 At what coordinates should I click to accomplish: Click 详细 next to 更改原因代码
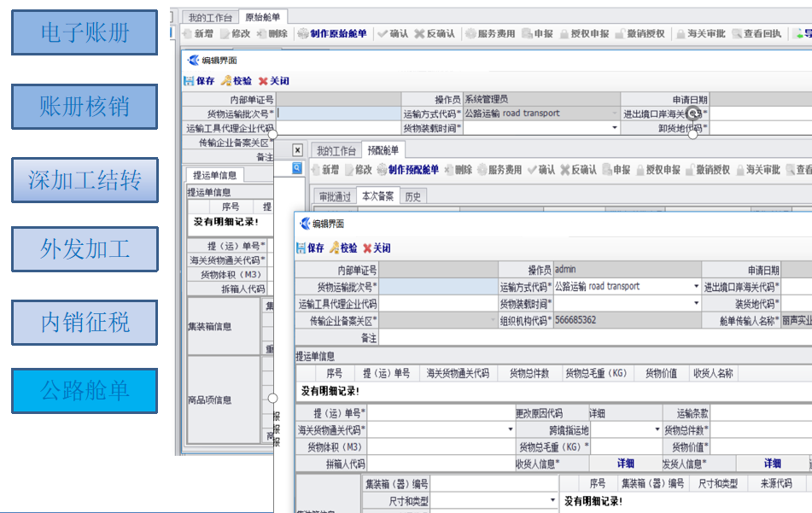pos(597,413)
